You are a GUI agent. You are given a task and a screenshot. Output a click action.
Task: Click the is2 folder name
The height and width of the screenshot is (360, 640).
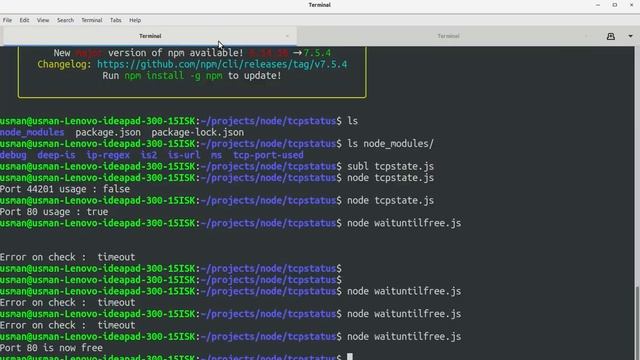tap(149, 155)
